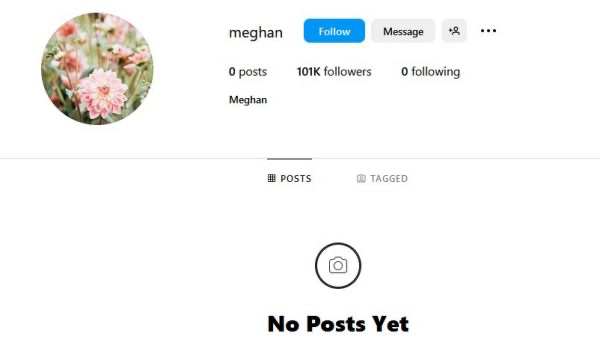Switch to the POSTS tab
Image resolution: width=600 pixels, height=360 pixels.
[x=289, y=178]
